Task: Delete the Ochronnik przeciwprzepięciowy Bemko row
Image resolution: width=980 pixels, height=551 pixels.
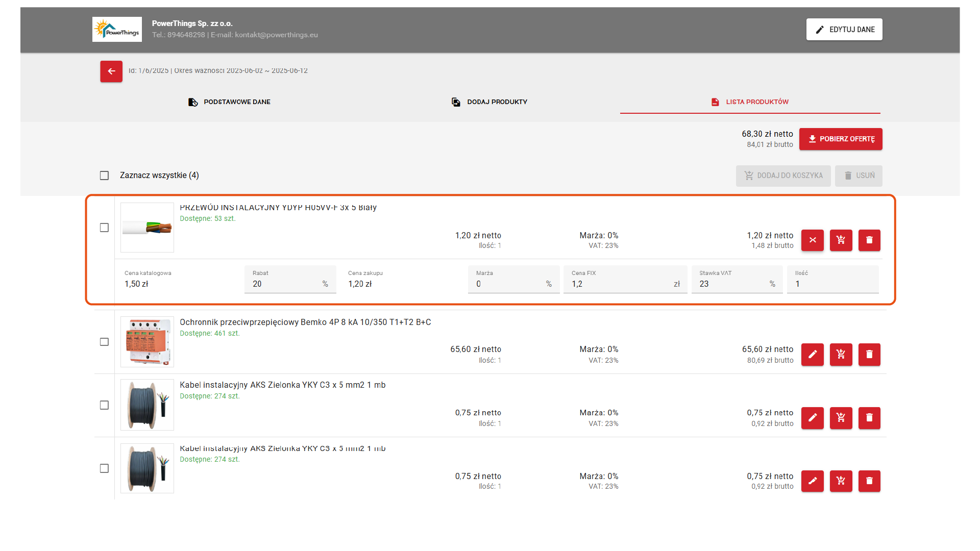Action: click(869, 354)
